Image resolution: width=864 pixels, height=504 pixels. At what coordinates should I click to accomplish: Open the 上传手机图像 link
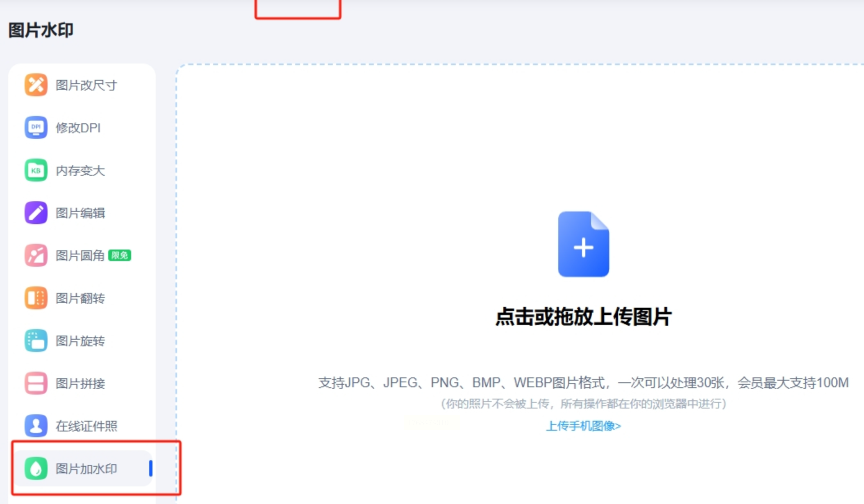[583, 426]
